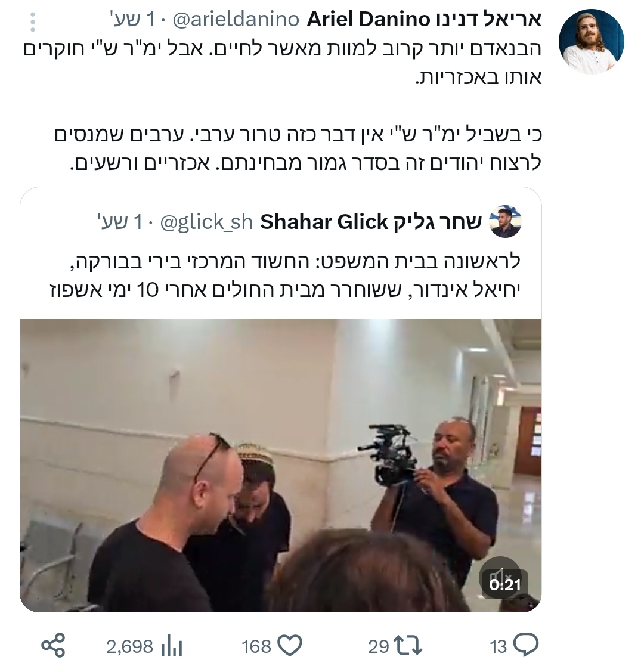Click the share icon below tweet
This screenshot has width=644, height=666.
point(53,646)
